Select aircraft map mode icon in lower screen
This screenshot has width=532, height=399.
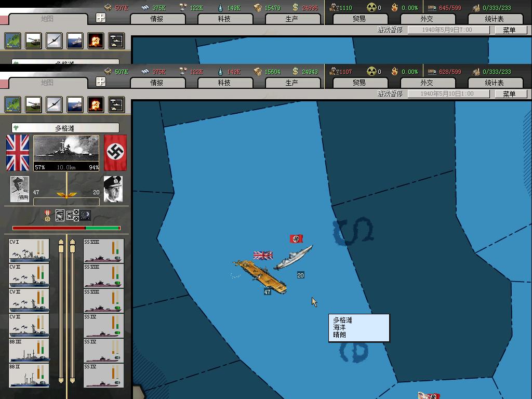54,104
